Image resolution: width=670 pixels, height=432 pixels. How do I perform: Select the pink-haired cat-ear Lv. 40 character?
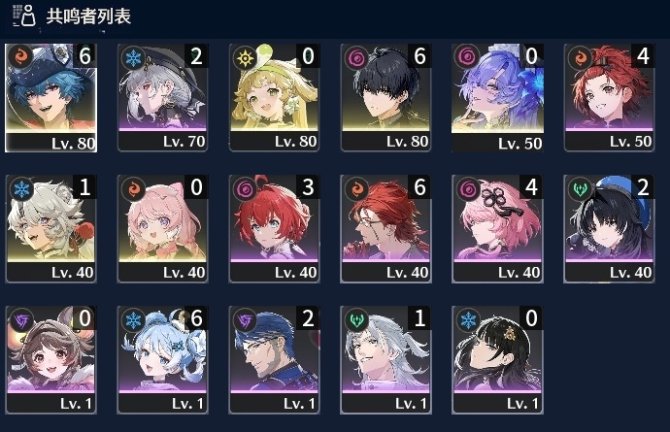coord(162,229)
